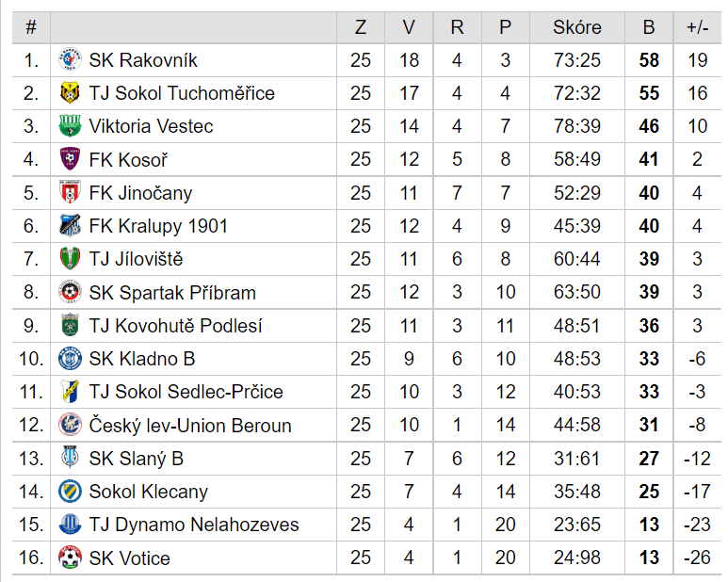
Task: Click the SK Votice football logo
Action: (x=70, y=558)
